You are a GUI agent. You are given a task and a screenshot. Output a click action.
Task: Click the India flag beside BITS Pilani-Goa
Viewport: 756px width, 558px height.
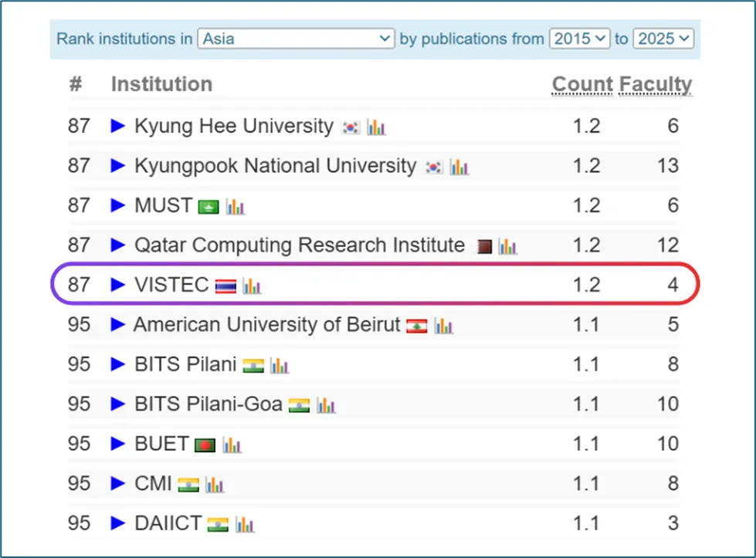(x=299, y=406)
